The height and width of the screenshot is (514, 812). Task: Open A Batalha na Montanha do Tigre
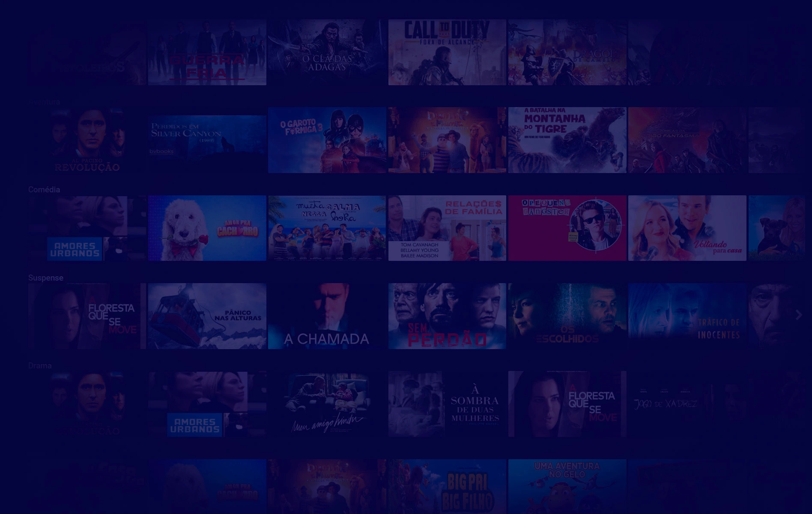point(567,140)
